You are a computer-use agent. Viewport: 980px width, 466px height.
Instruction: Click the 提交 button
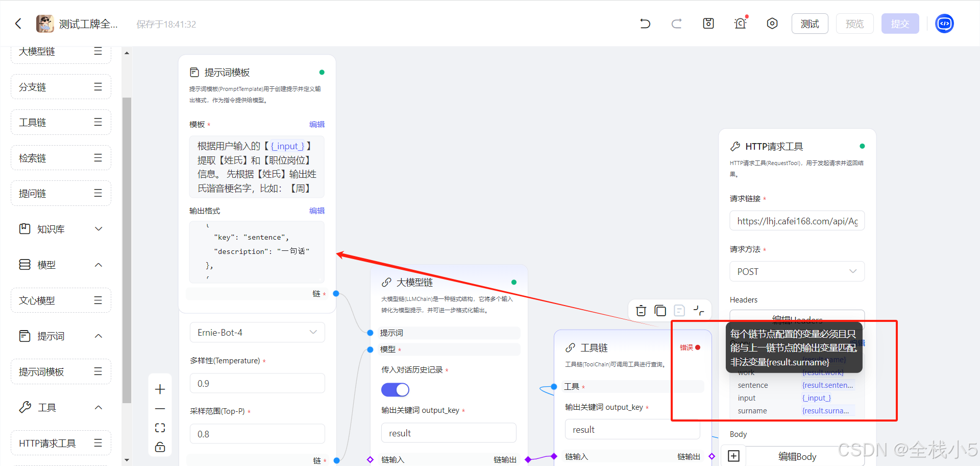900,24
